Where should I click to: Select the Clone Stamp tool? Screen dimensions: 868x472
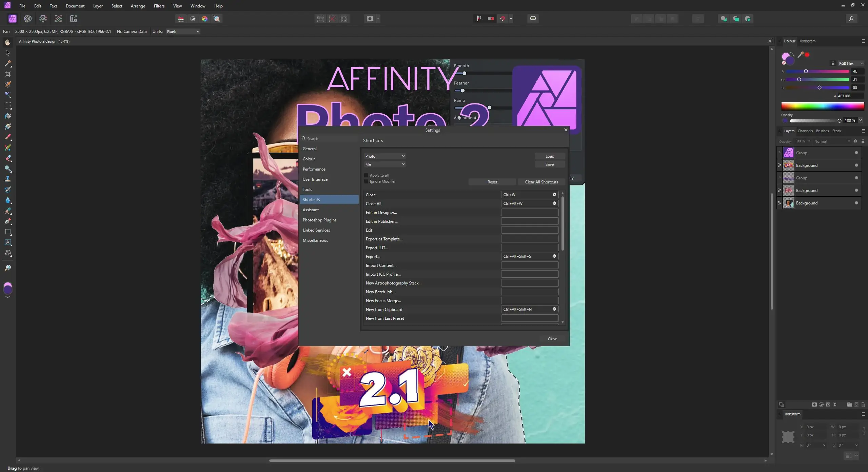[x=8, y=179]
